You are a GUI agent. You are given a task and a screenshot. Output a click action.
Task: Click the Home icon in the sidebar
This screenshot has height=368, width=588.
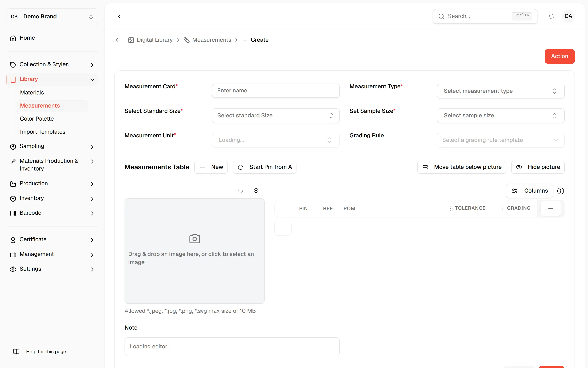pos(13,38)
